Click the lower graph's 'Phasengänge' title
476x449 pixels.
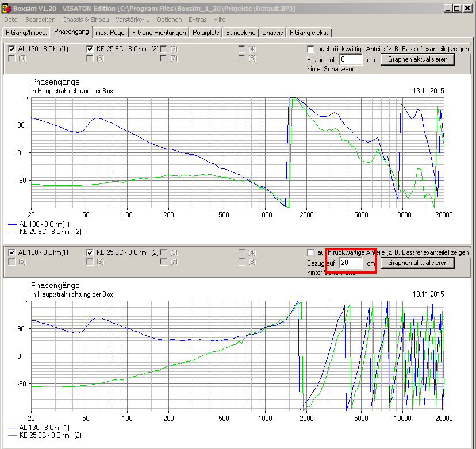pos(55,285)
